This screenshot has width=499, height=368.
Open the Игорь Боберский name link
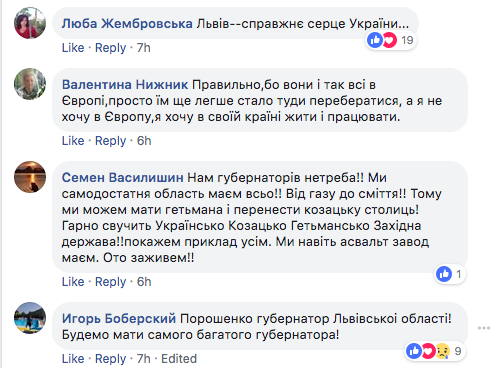pyautogui.click(x=119, y=319)
